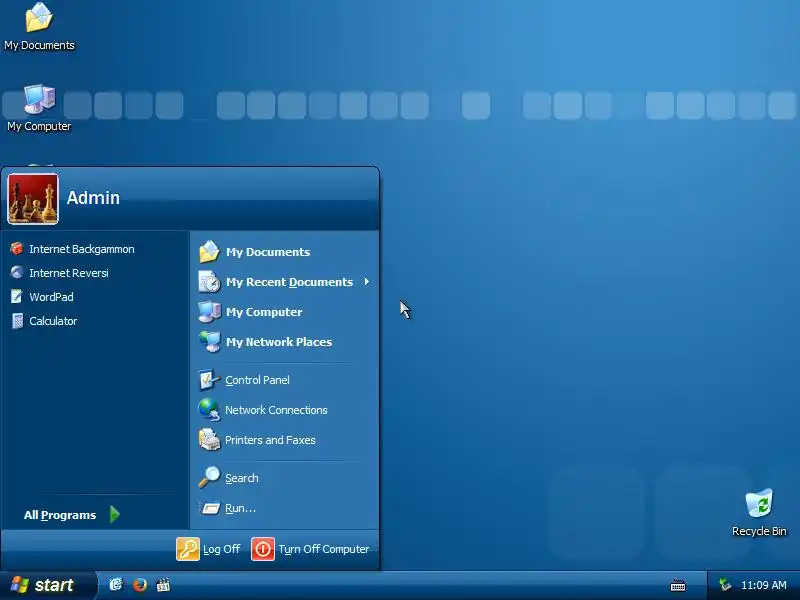Image resolution: width=800 pixels, height=600 pixels.
Task: Click the My Documents folder icon in the Start menu
Action: (x=209, y=252)
